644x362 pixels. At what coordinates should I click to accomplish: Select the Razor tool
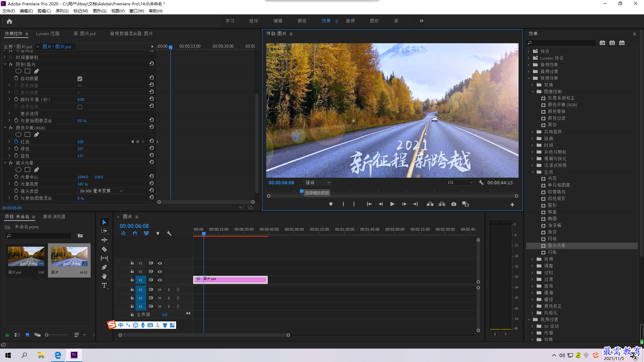[104, 249]
